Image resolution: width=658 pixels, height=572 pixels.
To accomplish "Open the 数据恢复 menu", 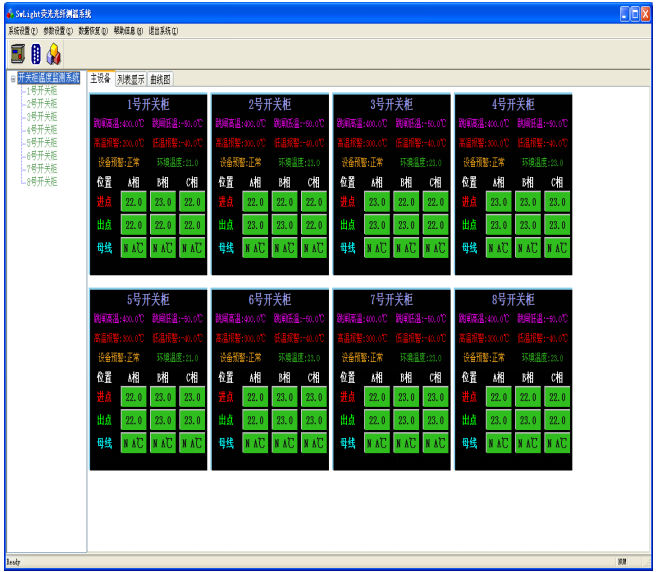I will (93, 31).
